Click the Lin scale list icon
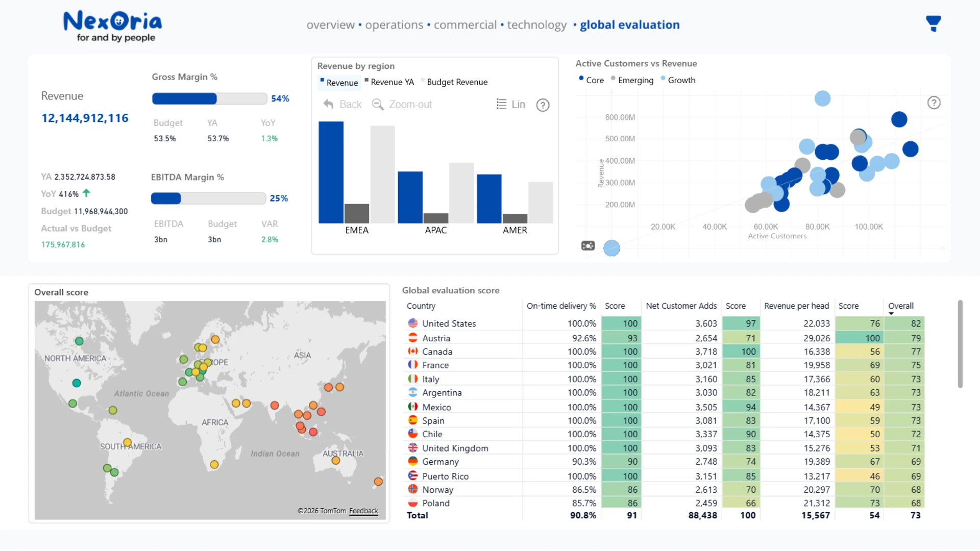980x551 pixels. pos(501,104)
